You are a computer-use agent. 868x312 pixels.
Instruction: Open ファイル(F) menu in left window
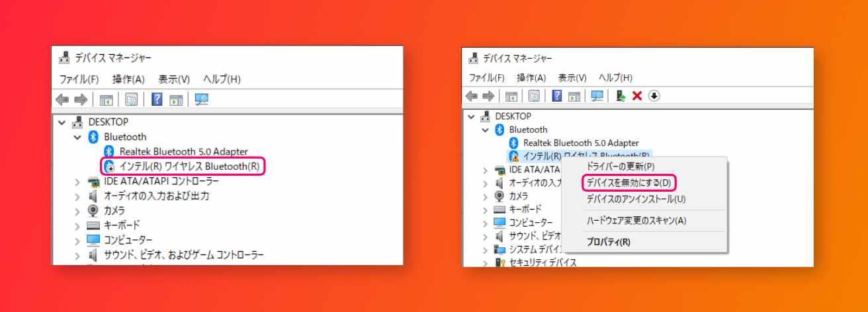pyautogui.click(x=79, y=79)
